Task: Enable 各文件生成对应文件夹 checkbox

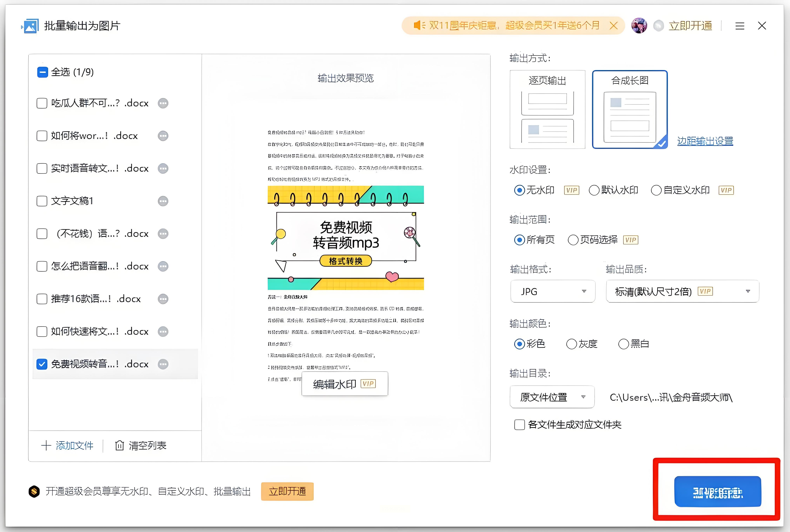Action: (519, 425)
